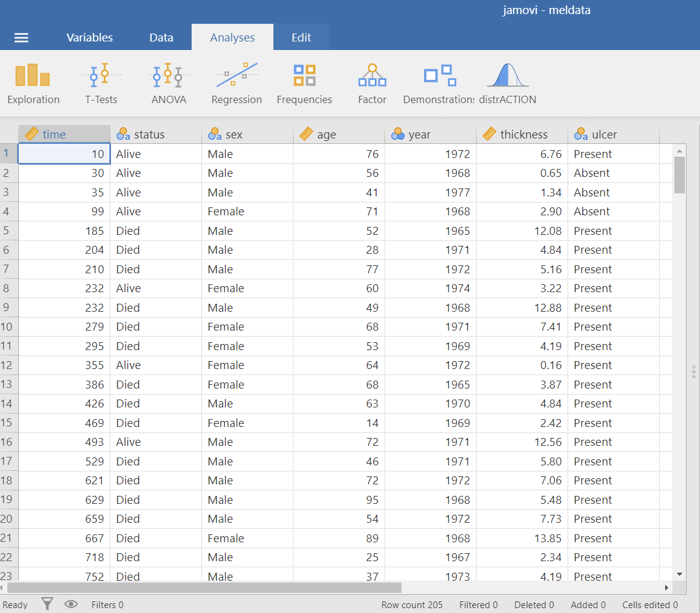Open the Regression analysis menu
Image resolution: width=700 pixels, height=613 pixels.
pos(236,84)
